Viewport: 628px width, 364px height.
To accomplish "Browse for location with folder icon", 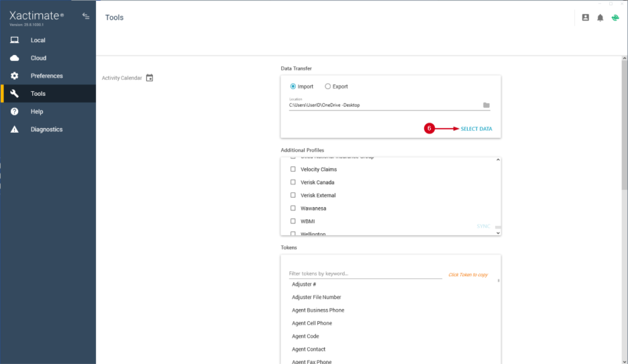I will tap(486, 105).
